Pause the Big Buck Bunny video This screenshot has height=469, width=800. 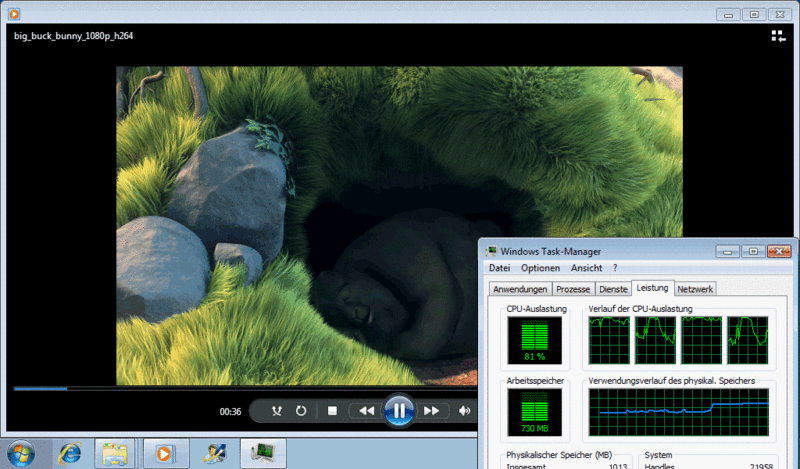pos(398,410)
